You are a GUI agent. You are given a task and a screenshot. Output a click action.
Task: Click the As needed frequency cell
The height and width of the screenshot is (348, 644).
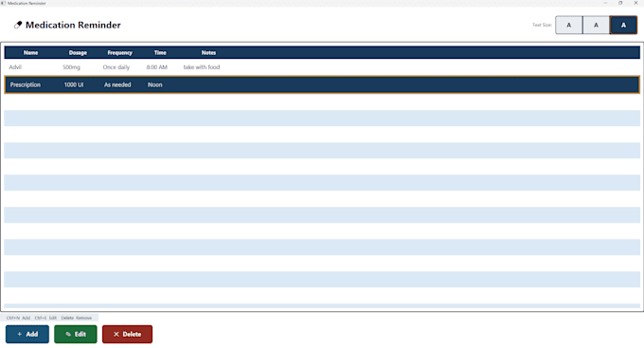[117, 84]
